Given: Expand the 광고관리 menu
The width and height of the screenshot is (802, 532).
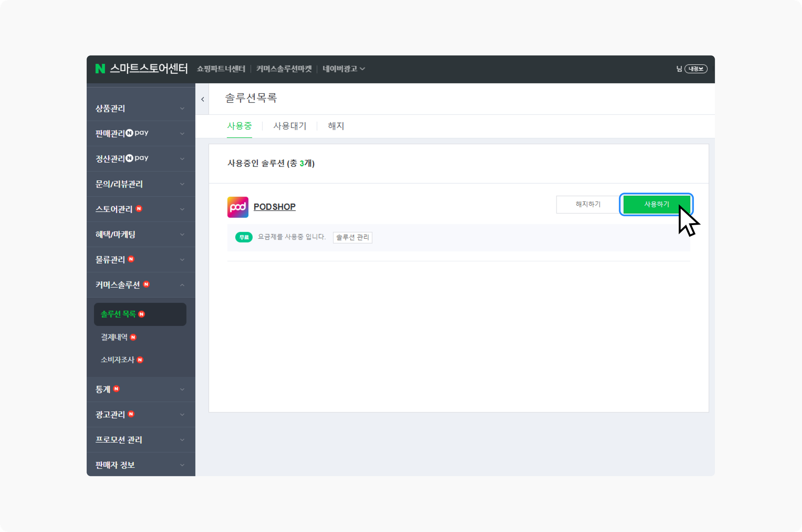Looking at the screenshot, I should [x=141, y=415].
